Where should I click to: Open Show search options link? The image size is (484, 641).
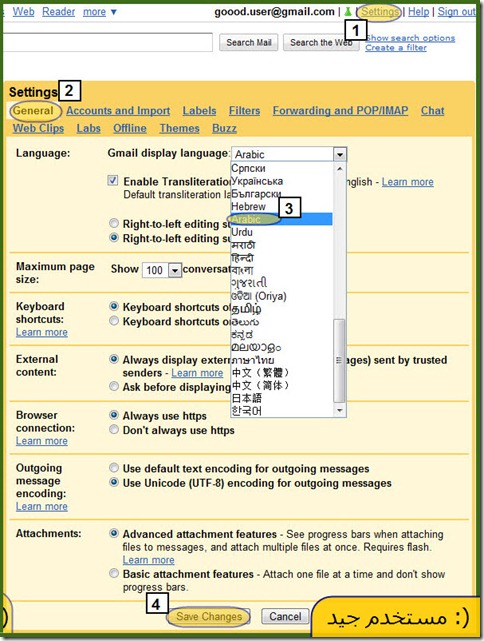point(410,38)
